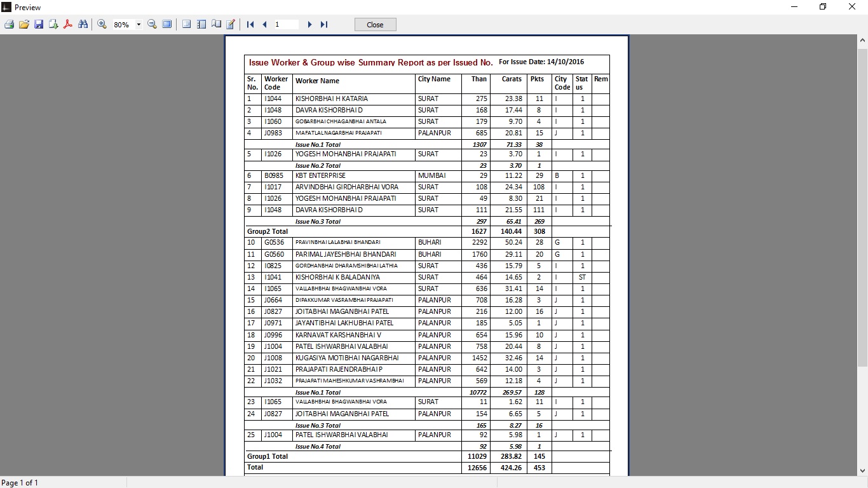Click the Export report icon
868x488 pixels.
click(x=53, y=25)
